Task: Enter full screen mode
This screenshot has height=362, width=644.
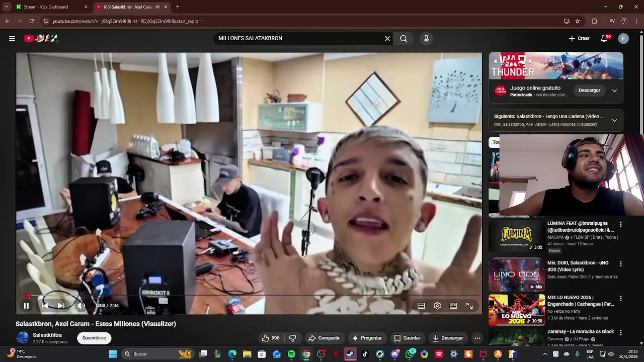Action: pos(469,305)
